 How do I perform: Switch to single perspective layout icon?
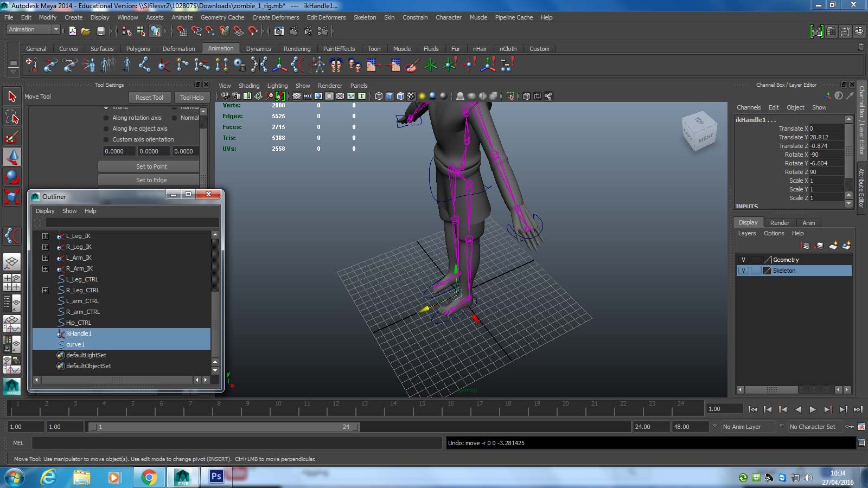[x=12, y=262]
